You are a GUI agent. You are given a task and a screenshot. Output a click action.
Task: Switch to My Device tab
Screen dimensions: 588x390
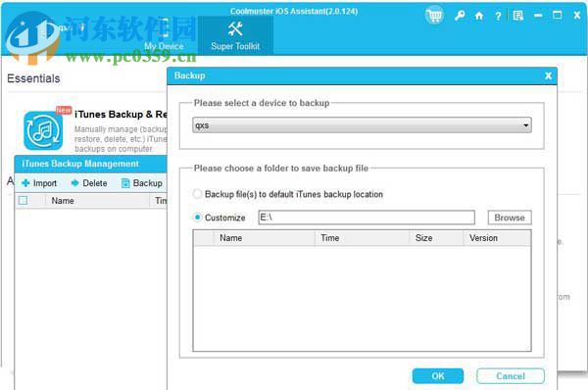[164, 35]
